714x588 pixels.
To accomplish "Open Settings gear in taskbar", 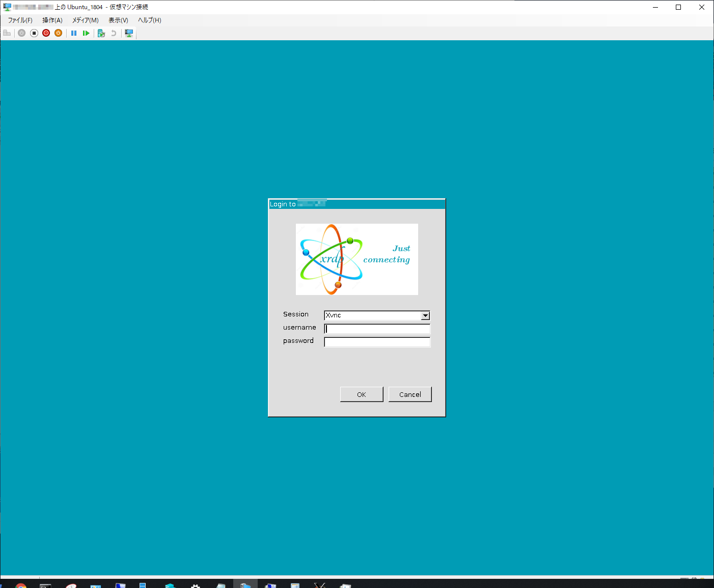I will pos(196,585).
